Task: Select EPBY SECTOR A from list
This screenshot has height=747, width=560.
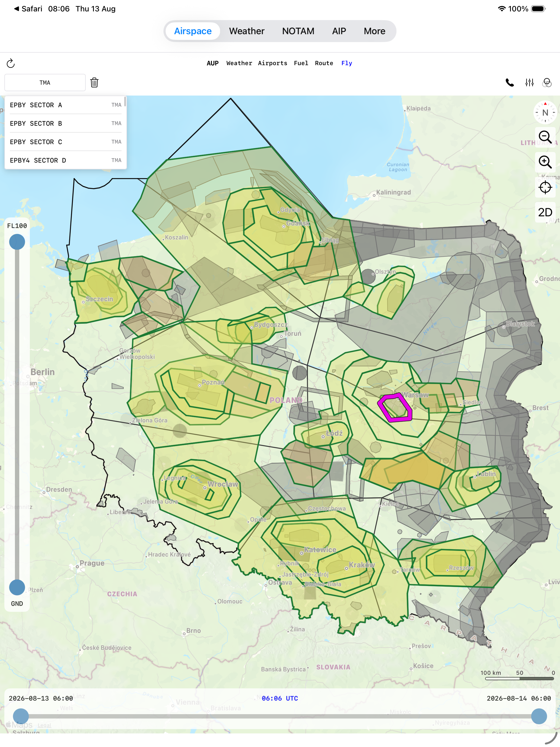Action: tap(65, 105)
